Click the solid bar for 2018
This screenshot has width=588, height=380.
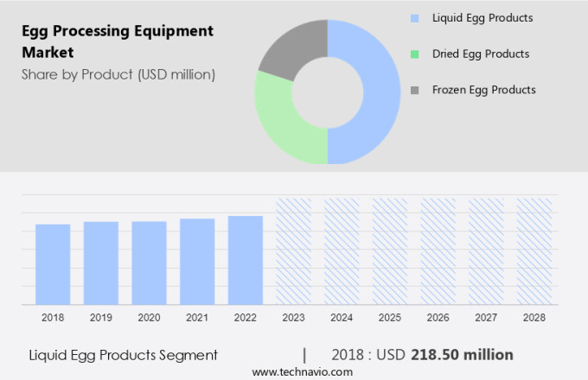[53, 263]
